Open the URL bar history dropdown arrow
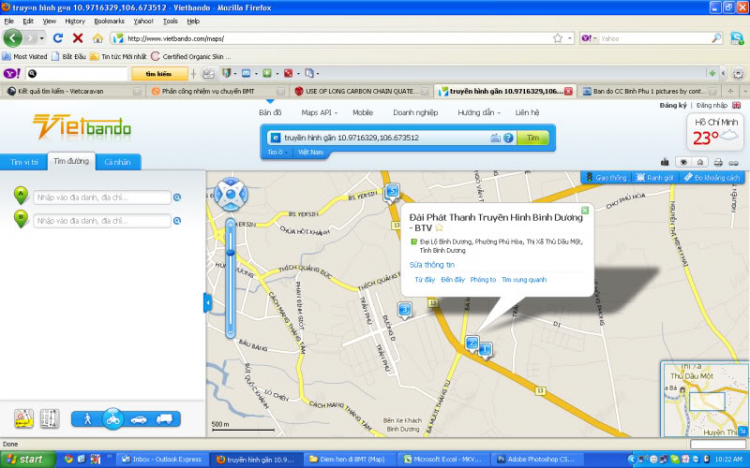 tap(570, 38)
